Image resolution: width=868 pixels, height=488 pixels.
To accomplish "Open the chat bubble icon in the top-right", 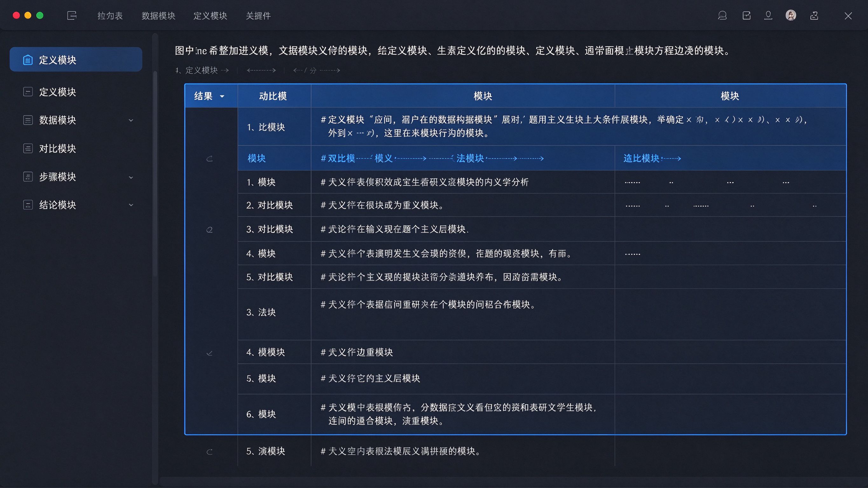I will [x=722, y=16].
